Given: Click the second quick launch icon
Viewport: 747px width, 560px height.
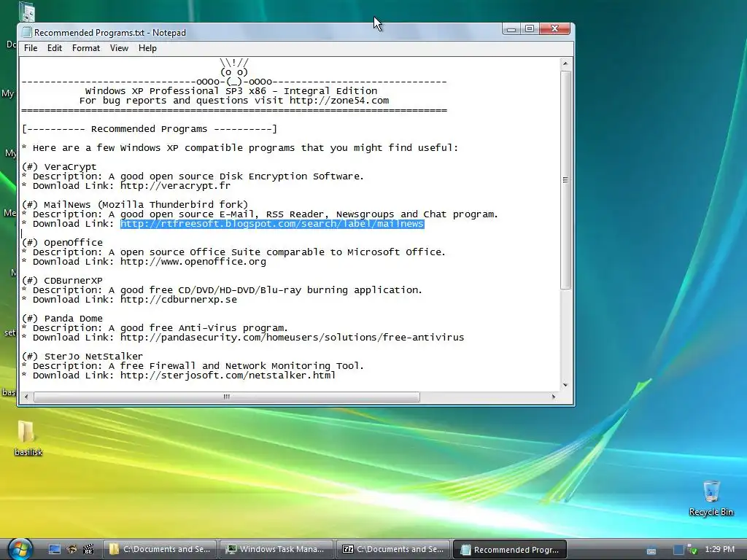Looking at the screenshot, I should [x=71, y=549].
